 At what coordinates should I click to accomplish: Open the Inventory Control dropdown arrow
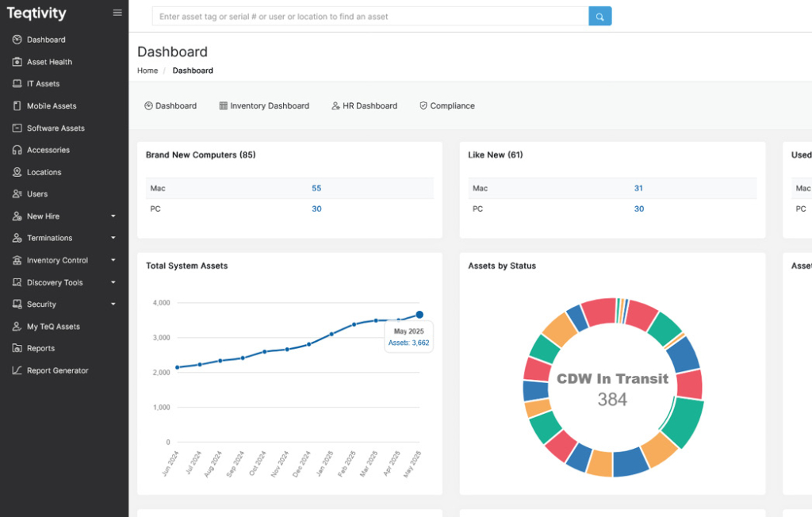(113, 260)
